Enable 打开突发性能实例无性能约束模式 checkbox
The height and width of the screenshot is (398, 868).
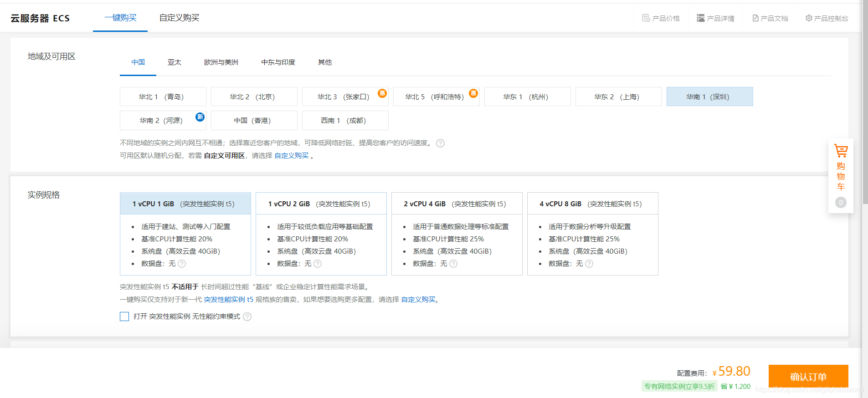[124, 316]
